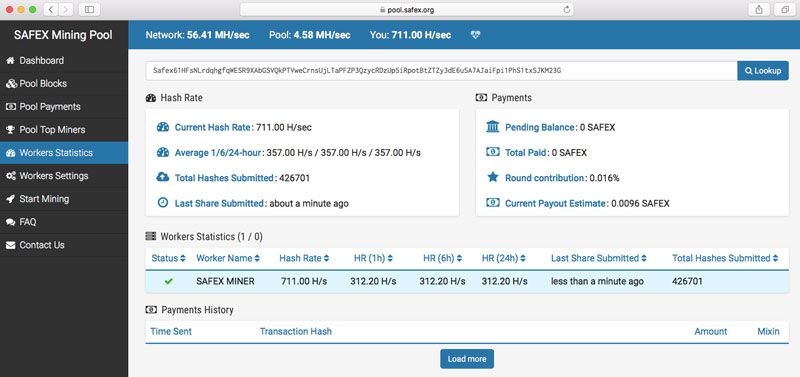Open FAQ menu link
Viewport: 800px width, 377px height.
64,222
